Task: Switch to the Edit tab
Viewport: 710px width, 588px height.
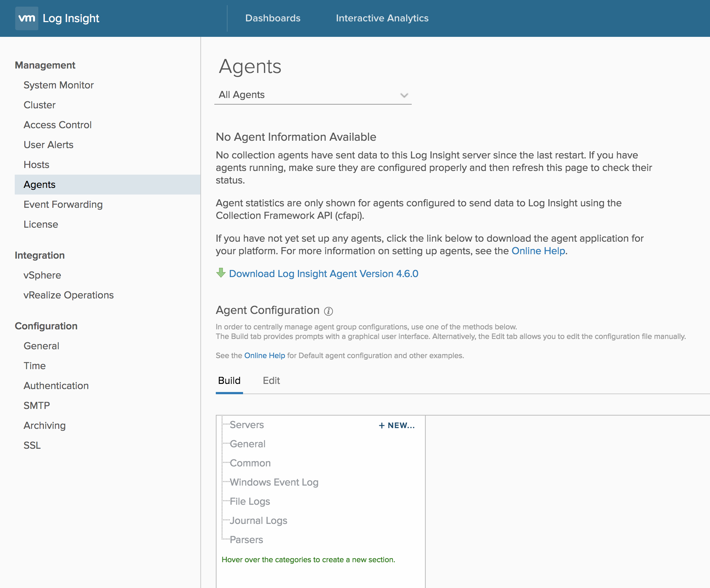Action: point(271,381)
